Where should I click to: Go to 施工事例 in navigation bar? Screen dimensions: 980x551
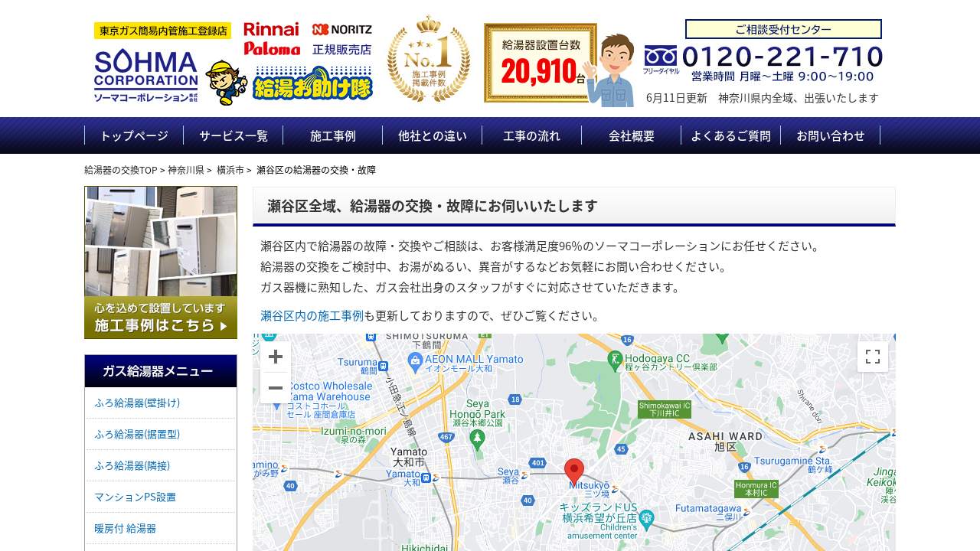click(333, 135)
